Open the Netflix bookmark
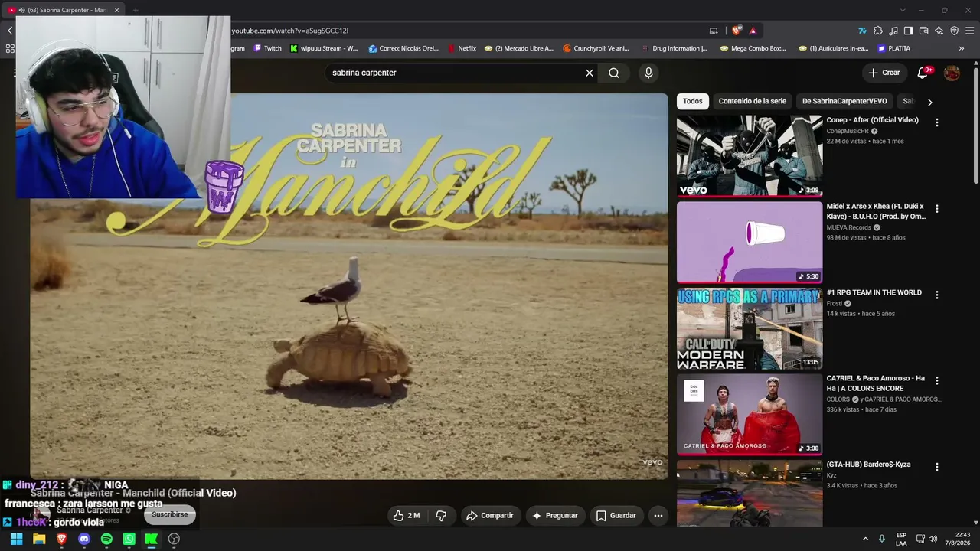The image size is (980, 551). point(462,48)
